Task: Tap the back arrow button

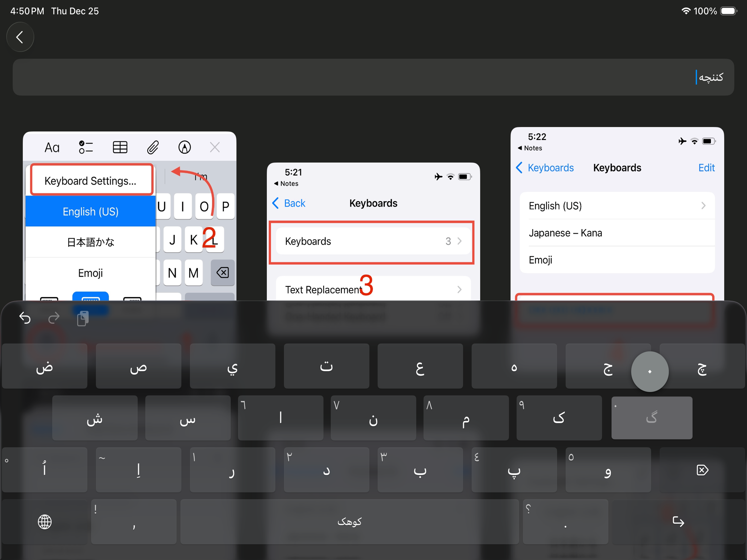Action: coord(20,37)
